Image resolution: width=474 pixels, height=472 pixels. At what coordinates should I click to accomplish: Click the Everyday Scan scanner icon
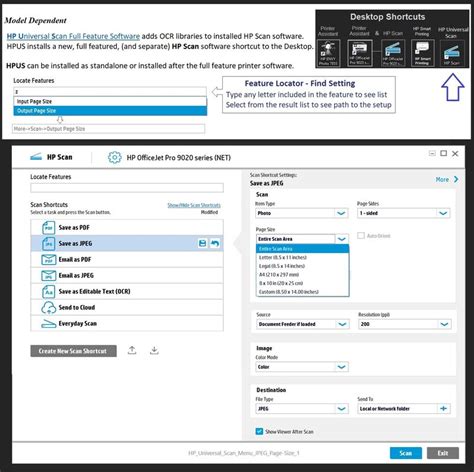pos(48,323)
